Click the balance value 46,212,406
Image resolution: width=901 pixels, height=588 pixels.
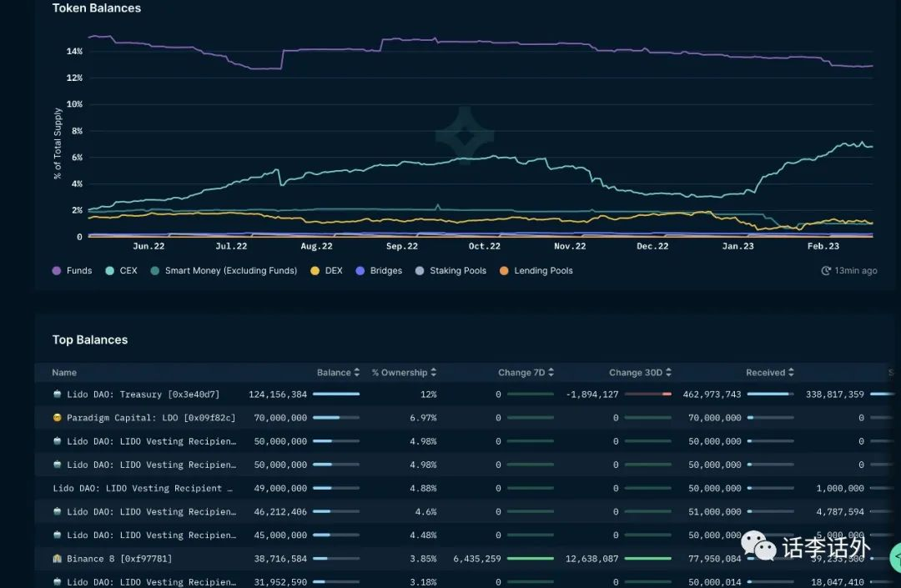pyautogui.click(x=280, y=511)
